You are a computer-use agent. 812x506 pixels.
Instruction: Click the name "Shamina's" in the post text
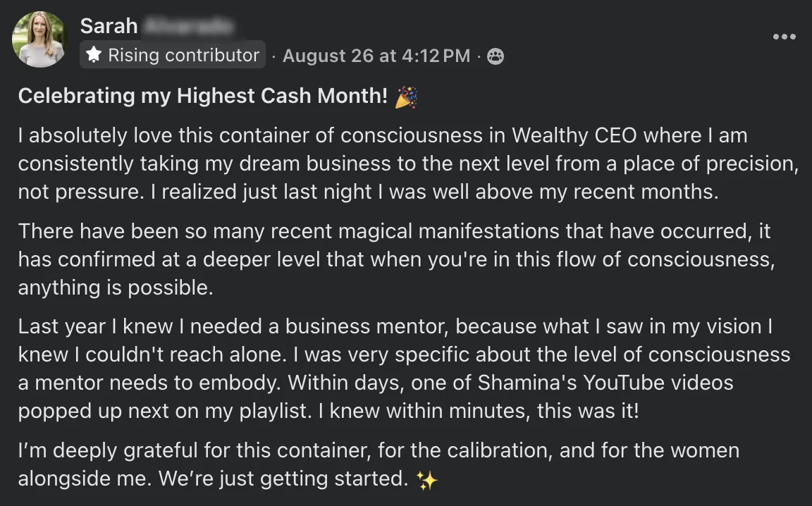coord(517,383)
